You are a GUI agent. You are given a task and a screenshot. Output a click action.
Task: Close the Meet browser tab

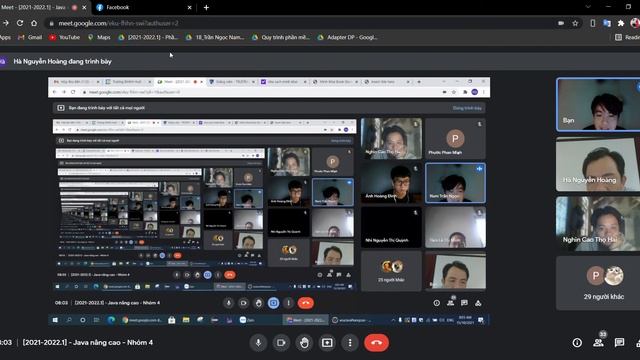pyautogui.click(x=84, y=7)
